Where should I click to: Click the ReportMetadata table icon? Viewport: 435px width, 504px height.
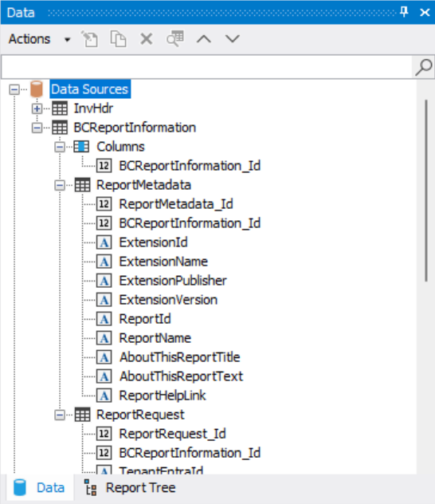coord(83,185)
